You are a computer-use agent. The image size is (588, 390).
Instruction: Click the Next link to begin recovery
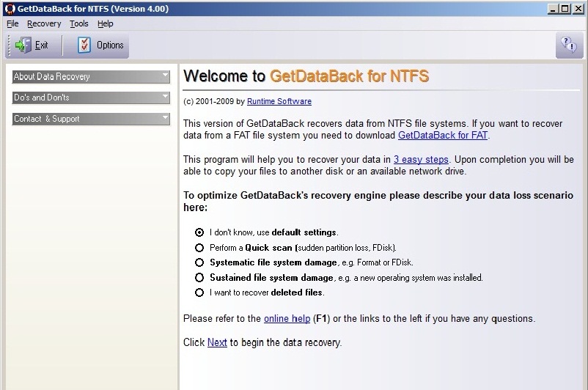tap(217, 342)
